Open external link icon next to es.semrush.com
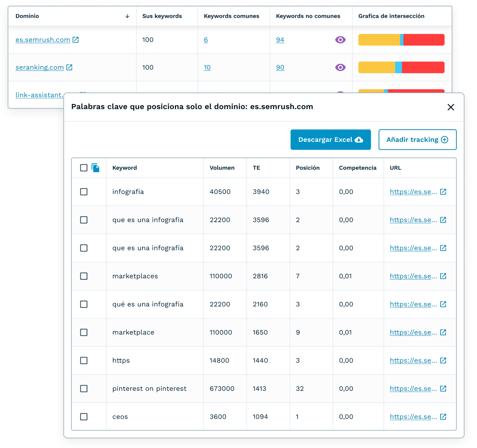 coord(76,40)
